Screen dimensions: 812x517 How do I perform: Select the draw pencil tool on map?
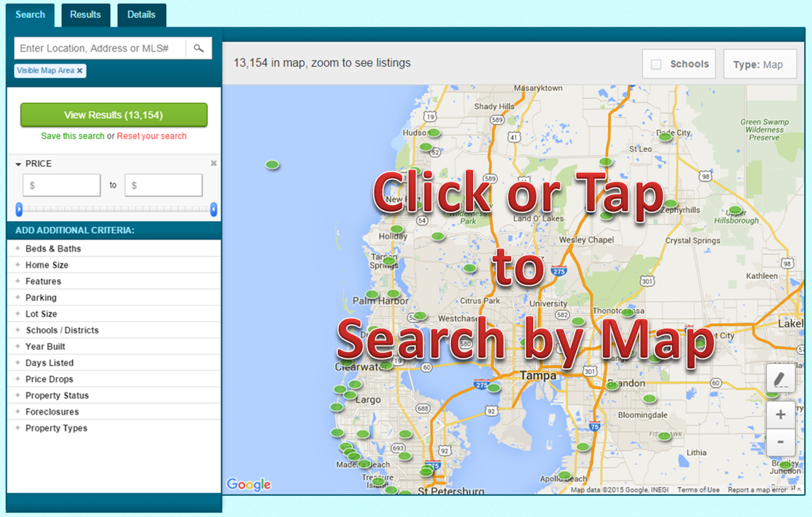point(780,379)
